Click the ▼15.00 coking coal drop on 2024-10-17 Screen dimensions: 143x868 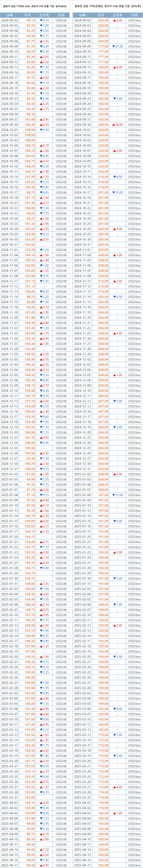pos(117,192)
